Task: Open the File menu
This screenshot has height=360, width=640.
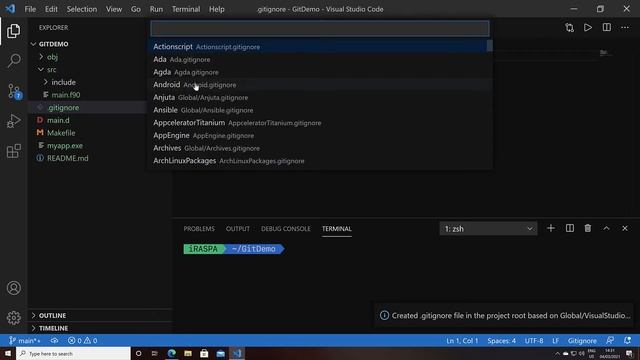Action: click(30, 9)
